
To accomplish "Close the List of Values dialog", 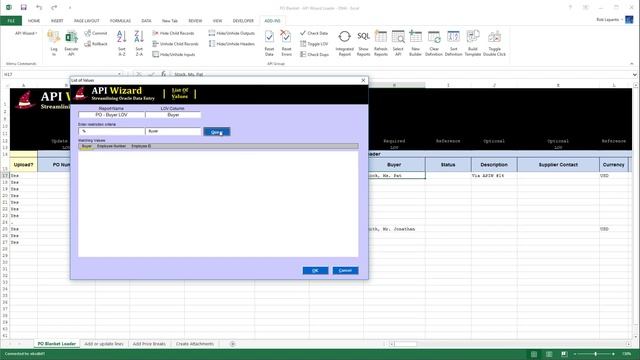I will pos(363,80).
